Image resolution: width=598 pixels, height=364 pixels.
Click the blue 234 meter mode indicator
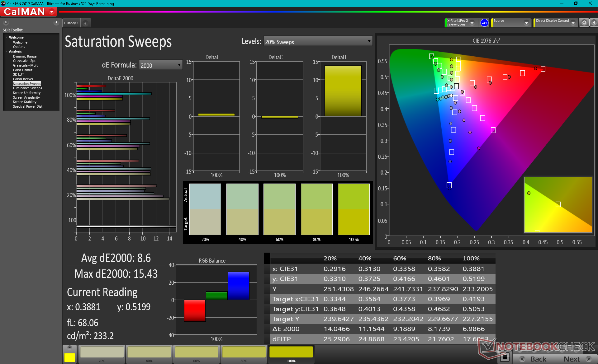point(484,23)
